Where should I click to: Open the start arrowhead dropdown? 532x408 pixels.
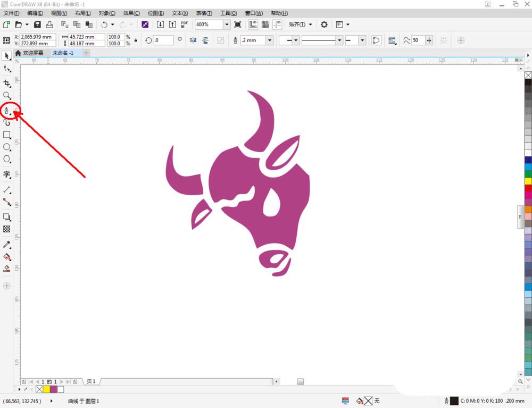296,40
